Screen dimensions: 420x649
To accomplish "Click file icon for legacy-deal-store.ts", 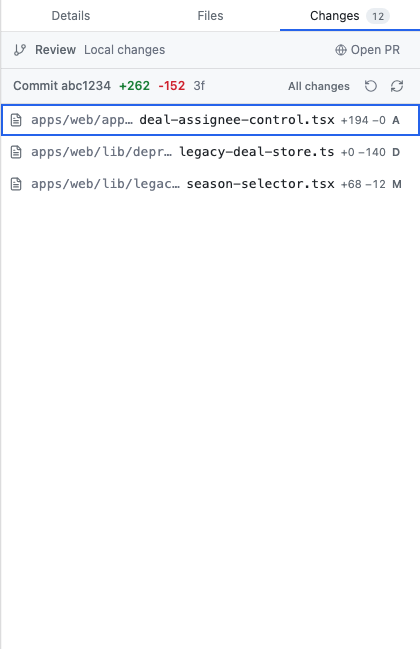I will coord(16,152).
